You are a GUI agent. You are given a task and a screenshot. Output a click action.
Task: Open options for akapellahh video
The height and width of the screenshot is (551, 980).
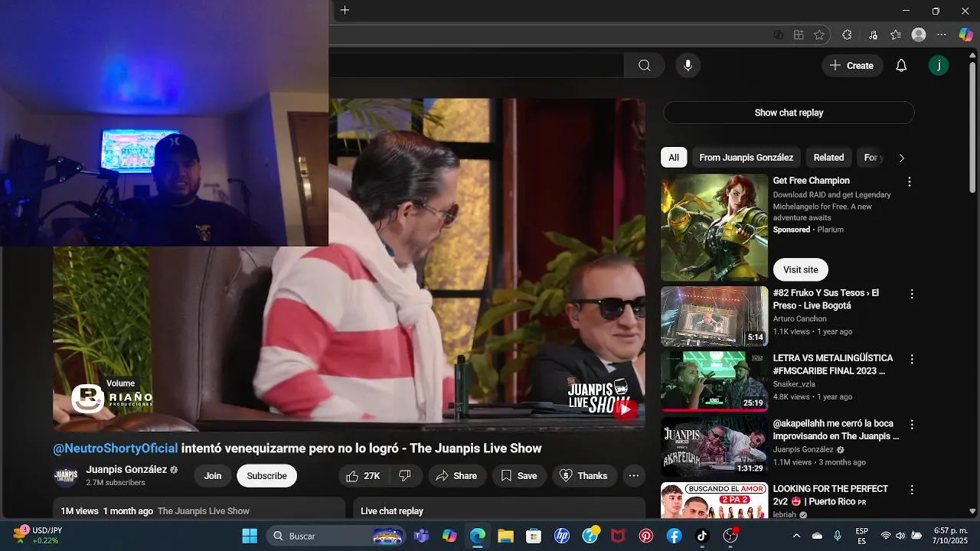point(911,425)
